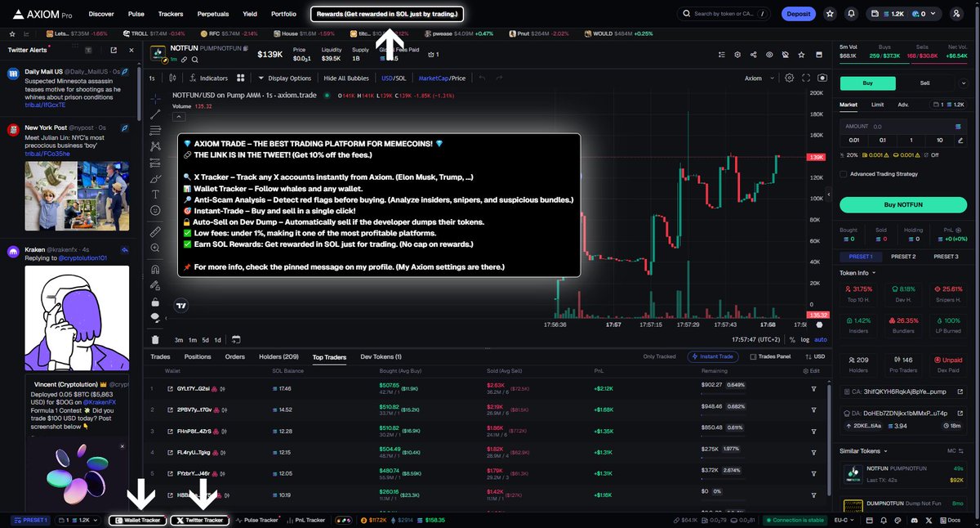Image resolution: width=980 pixels, height=528 pixels.
Task: Click the share icon in token header
Action: (x=753, y=55)
